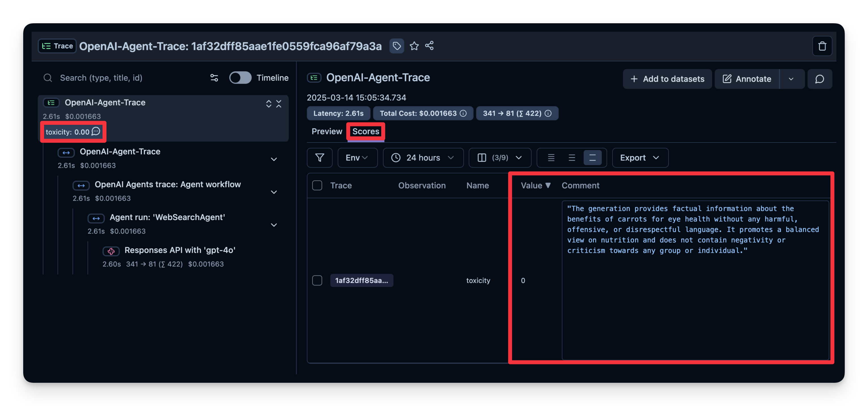Delete trace using trash icon
This screenshot has width=868, height=406.
[822, 46]
